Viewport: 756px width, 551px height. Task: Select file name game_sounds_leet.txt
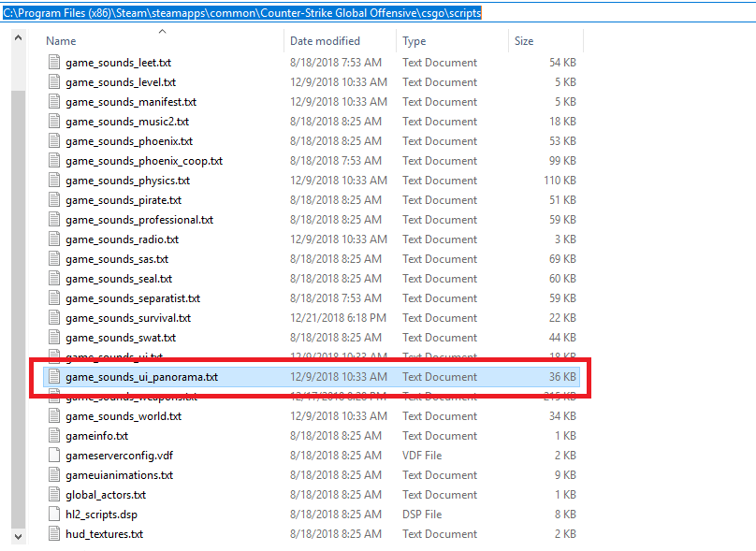(x=118, y=63)
